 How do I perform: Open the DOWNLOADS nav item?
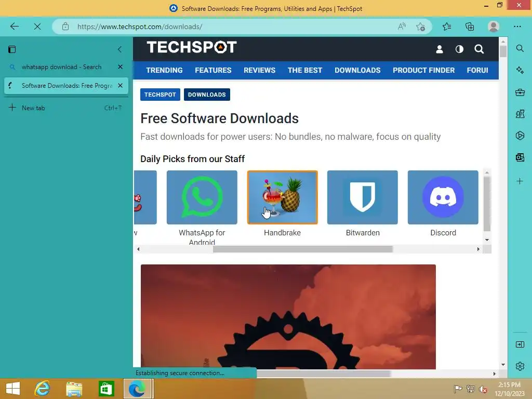pos(357,70)
